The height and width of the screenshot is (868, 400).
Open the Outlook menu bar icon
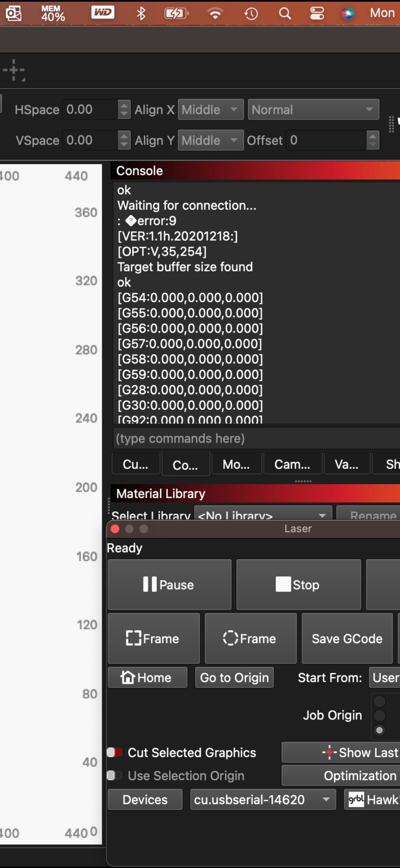click(x=14, y=13)
